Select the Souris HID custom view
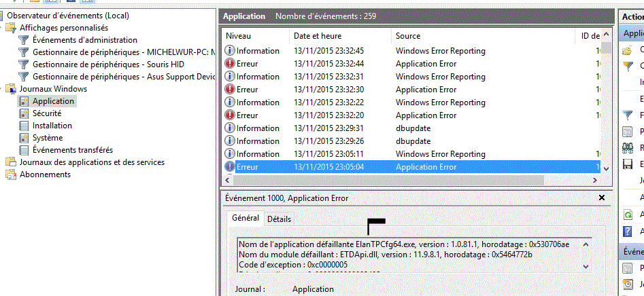Screen dimensions: 644x296 tap(108, 64)
